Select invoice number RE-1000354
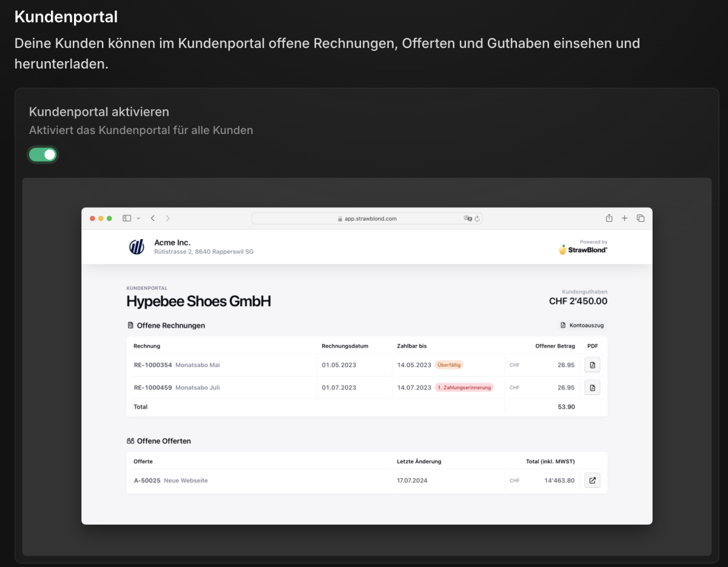Screen dimensions: 728x567 click(153, 365)
